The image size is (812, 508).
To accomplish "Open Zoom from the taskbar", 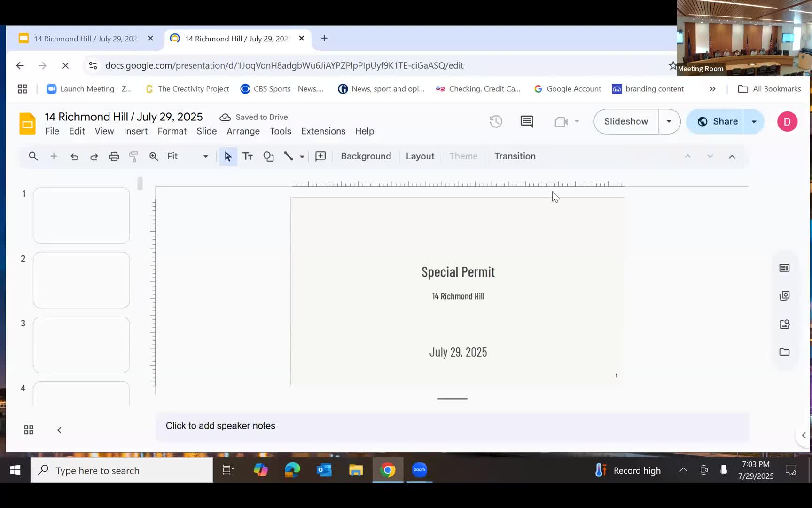I will [419, 470].
